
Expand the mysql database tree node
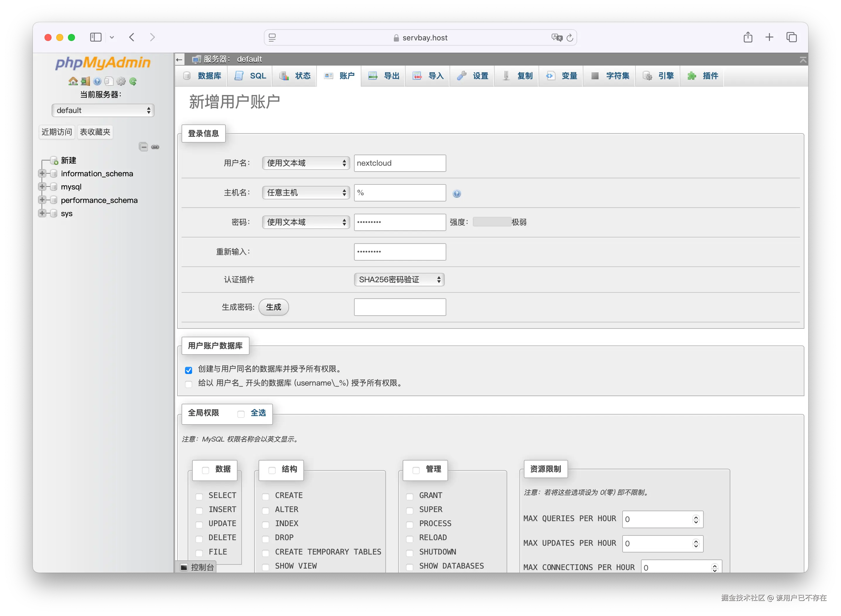click(x=42, y=186)
